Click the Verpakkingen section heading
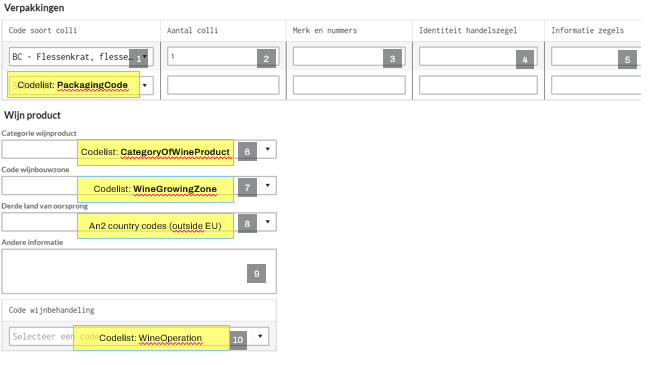 click(34, 8)
